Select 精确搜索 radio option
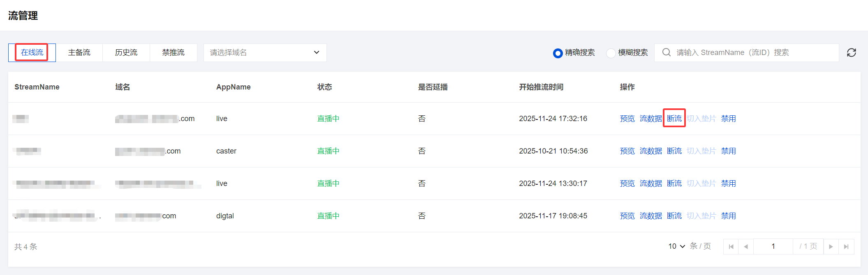 click(x=558, y=53)
